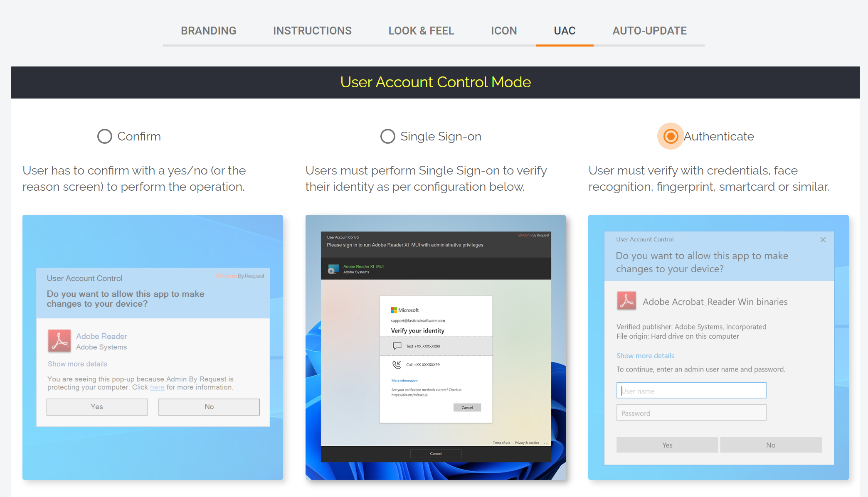The width and height of the screenshot is (868, 497).
Task: Click the Adobe Acrobat icon in the Authenticate preview
Action: 626,301
